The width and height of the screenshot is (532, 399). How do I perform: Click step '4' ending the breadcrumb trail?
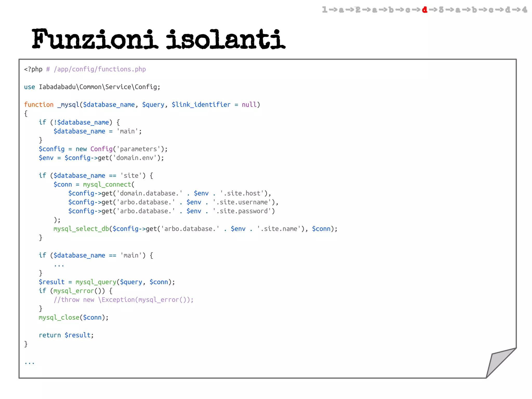[x=524, y=10]
